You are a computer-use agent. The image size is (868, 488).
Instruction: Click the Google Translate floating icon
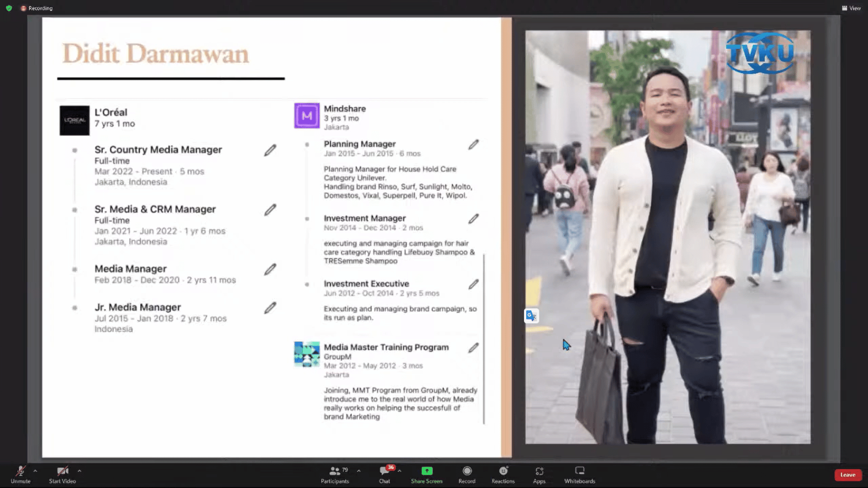[x=531, y=315]
